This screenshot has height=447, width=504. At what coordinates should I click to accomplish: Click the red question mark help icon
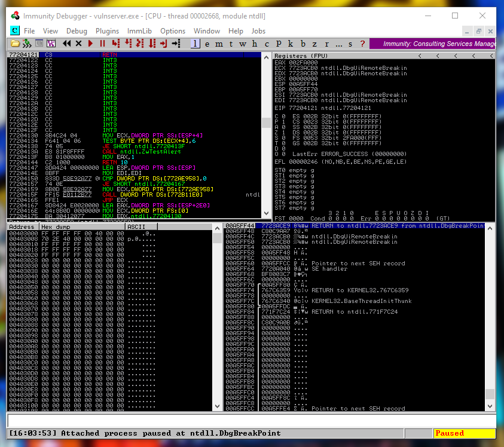362,44
